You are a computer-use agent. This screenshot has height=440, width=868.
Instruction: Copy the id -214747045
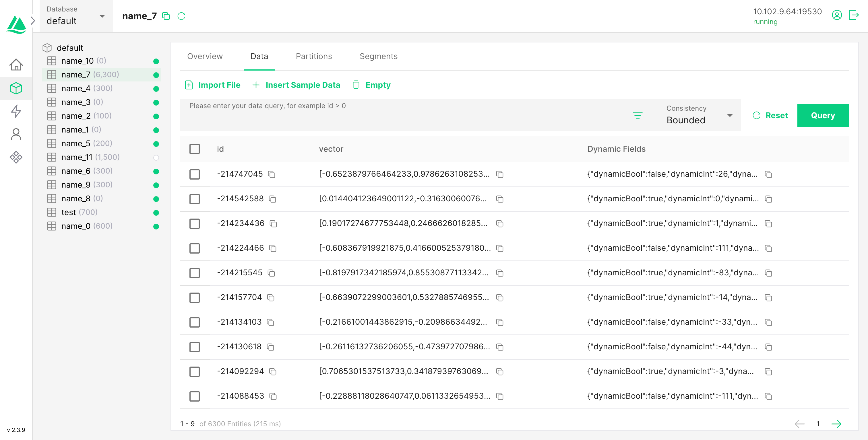pos(272,174)
